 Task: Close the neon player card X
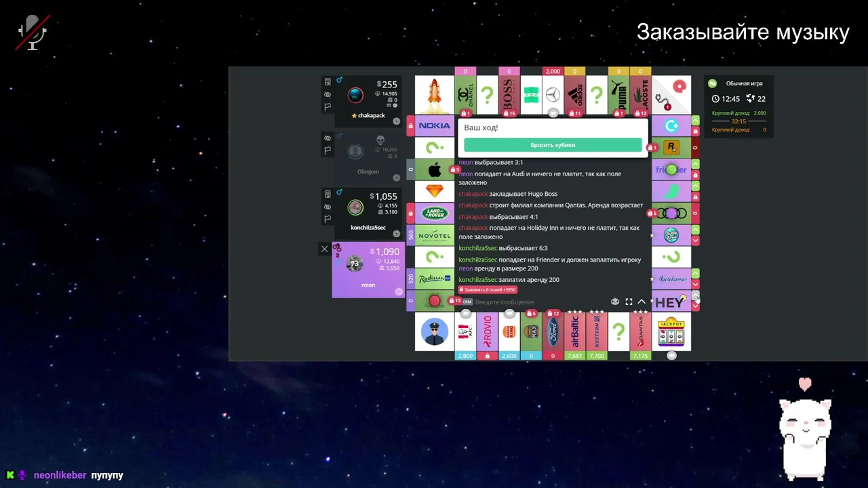coord(324,249)
